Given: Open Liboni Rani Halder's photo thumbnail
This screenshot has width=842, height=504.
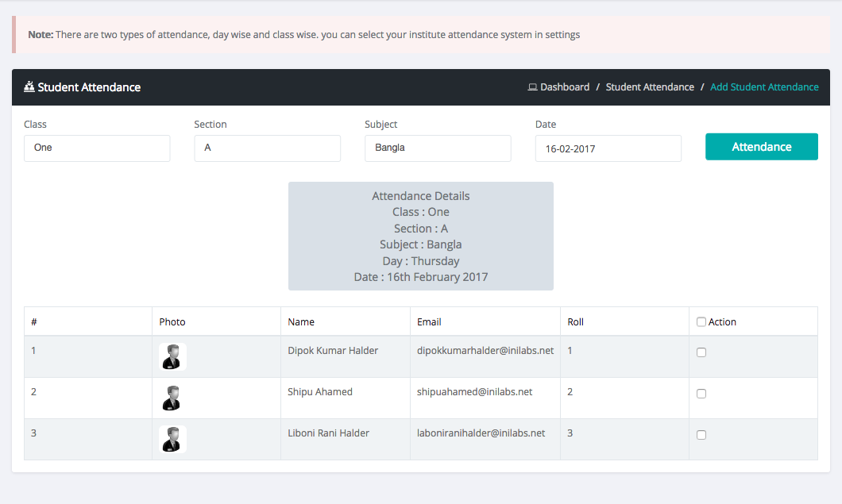Looking at the screenshot, I should point(172,439).
